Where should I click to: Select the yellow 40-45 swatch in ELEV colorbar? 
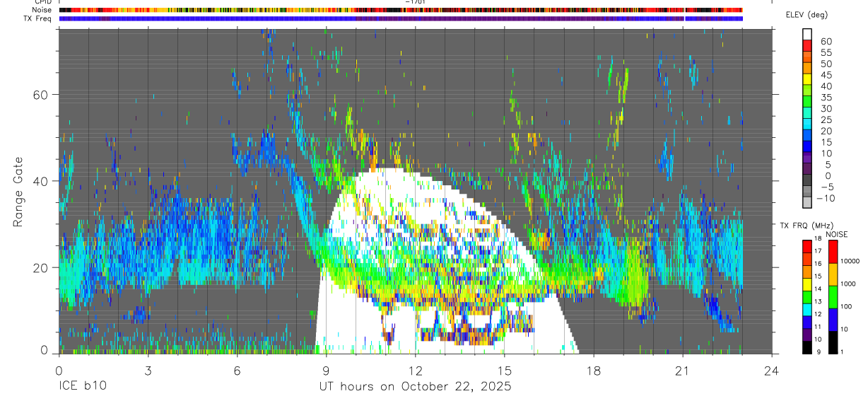pos(807,80)
